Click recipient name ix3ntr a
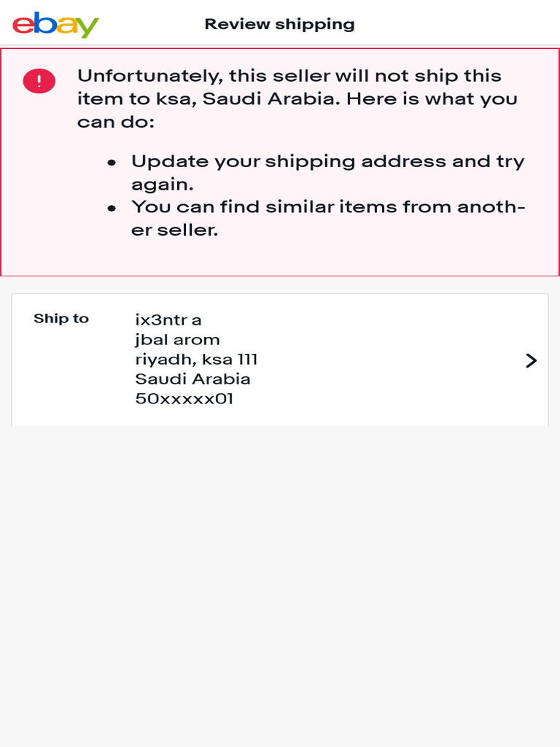560x747 pixels. click(x=168, y=320)
